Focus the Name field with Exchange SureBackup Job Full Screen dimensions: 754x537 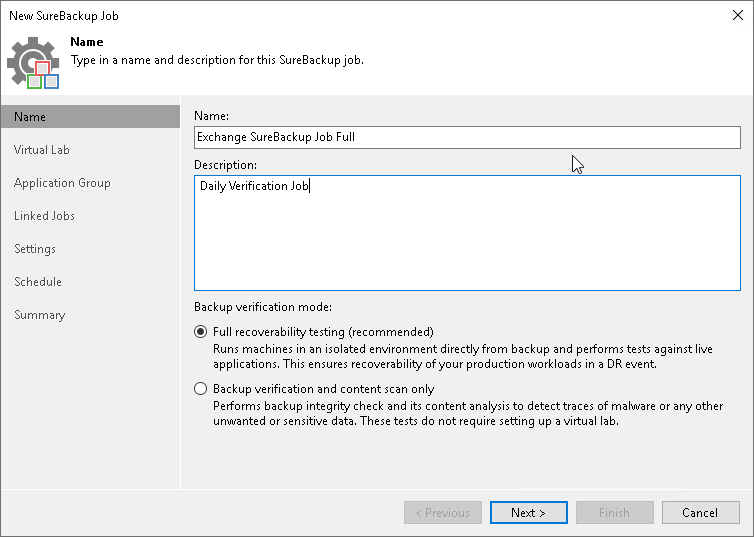coord(467,137)
